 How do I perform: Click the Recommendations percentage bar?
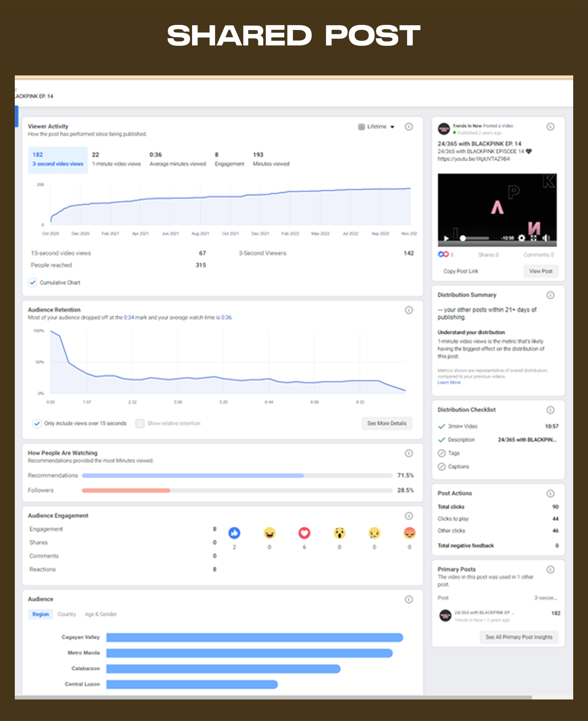[237, 476]
